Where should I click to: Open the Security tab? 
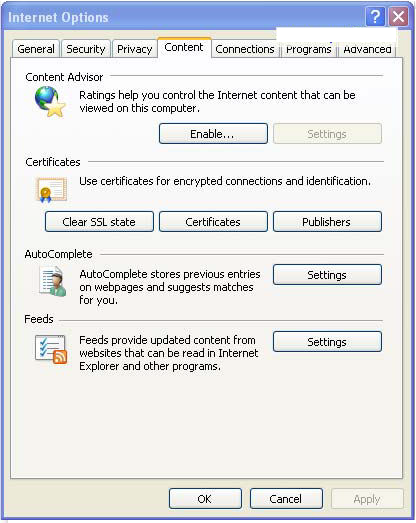click(x=86, y=49)
